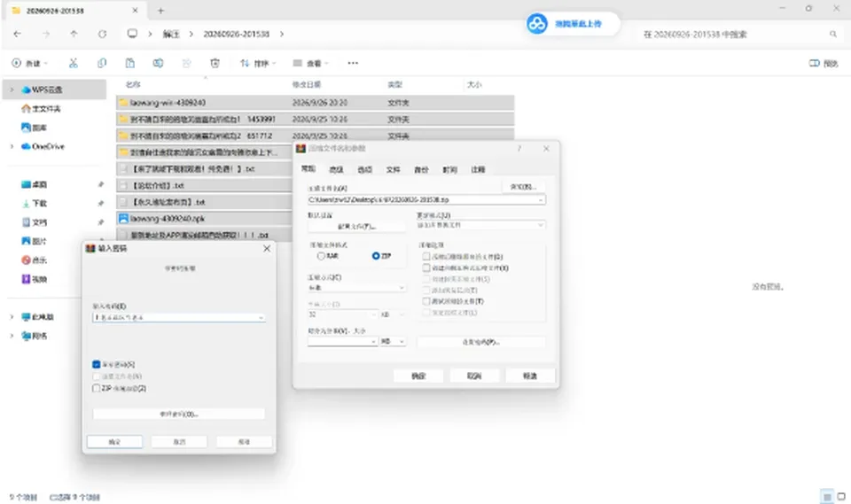Click OK in the Enter password dialog

click(114, 442)
